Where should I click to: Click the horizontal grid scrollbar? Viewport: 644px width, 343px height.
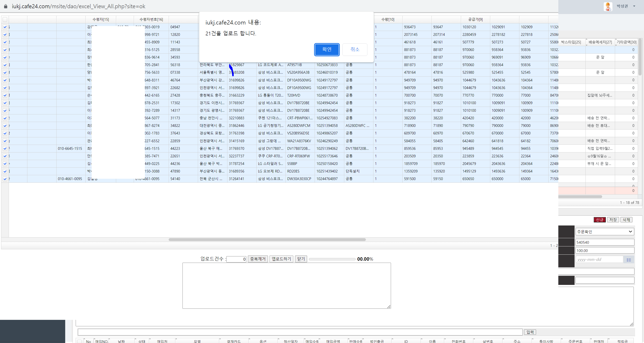pyautogui.click(x=267, y=239)
